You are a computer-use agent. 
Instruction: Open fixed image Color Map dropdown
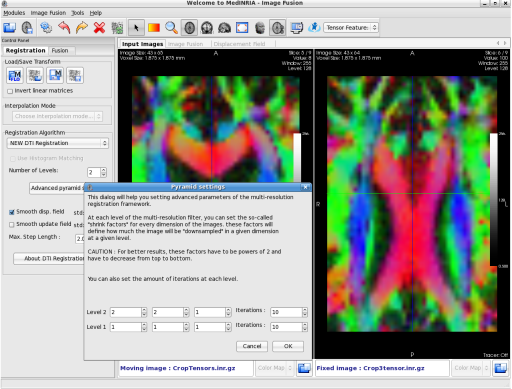point(471,368)
